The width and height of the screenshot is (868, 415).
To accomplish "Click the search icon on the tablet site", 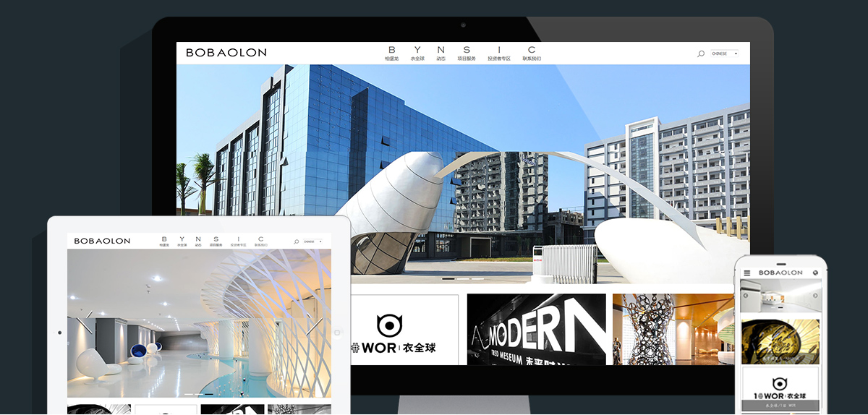I will coord(296,241).
